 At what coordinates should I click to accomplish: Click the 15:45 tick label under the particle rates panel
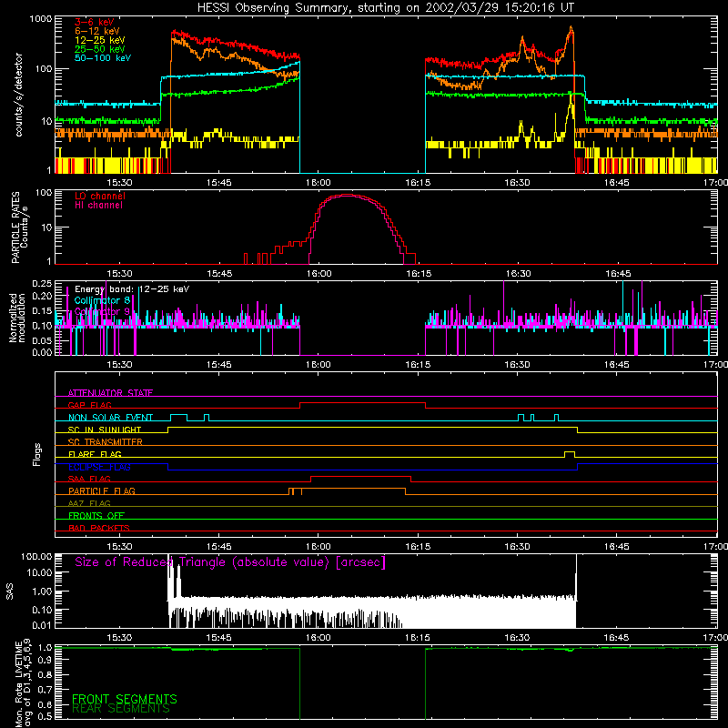[219, 274]
